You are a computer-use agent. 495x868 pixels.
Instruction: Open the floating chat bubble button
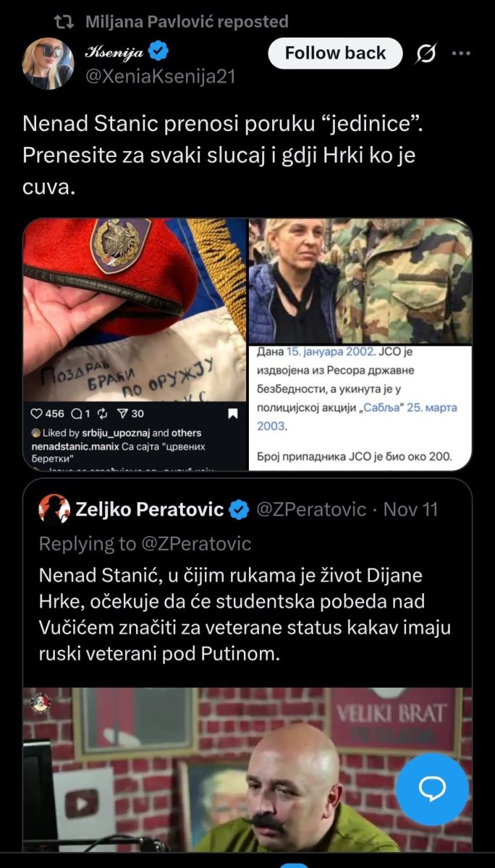coord(433,788)
